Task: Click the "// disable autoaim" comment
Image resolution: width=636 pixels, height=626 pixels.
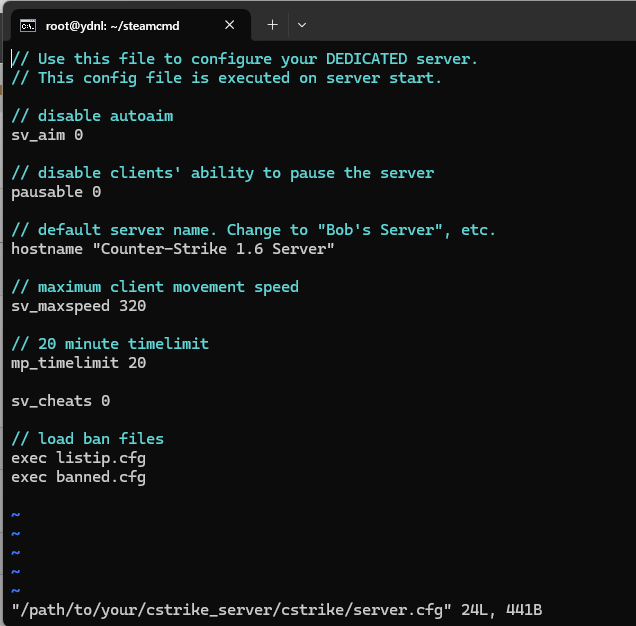Action: pyautogui.click(x=92, y=116)
